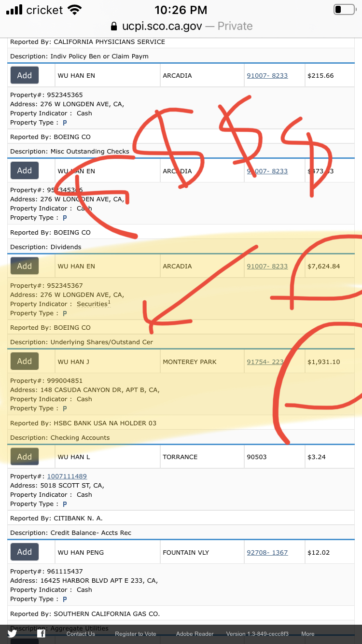Select Property#: 952345367
The height and width of the screenshot is (644, 362).
(46, 286)
